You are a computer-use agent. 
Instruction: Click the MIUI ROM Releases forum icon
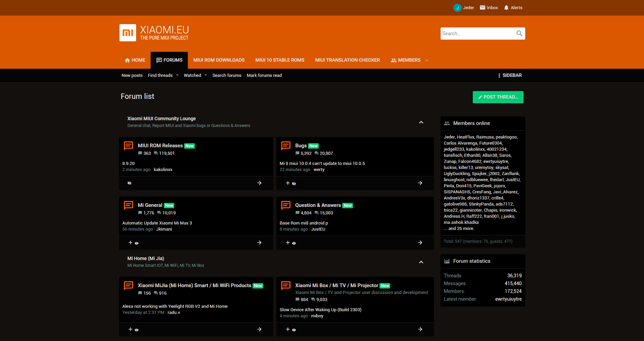pyautogui.click(x=128, y=146)
